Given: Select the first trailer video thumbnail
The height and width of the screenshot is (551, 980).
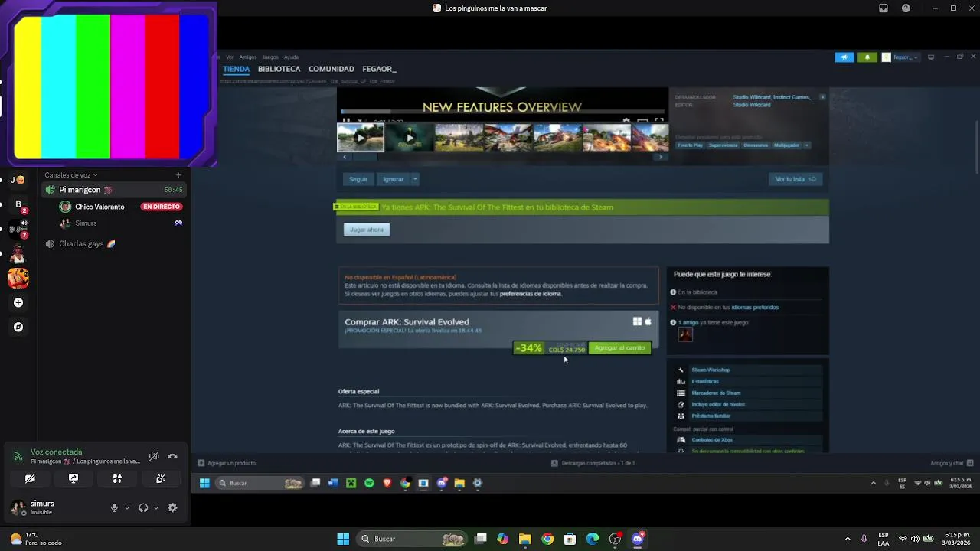Looking at the screenshot, I should [x=361, y=138].
